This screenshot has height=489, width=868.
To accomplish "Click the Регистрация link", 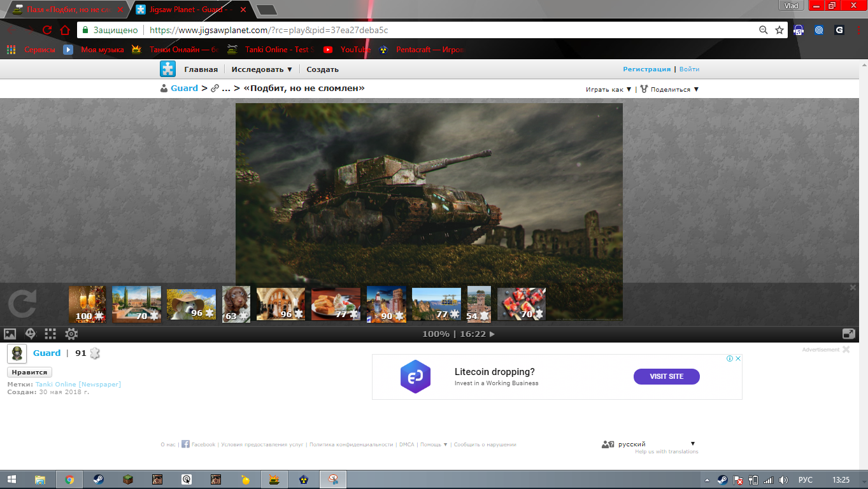I will 646,69.
